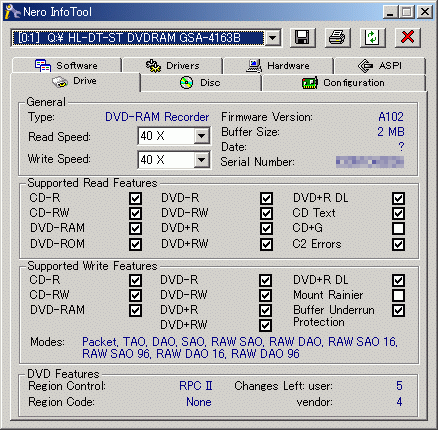Image resolution: width=438 pixels, height=430 pixels.
Task: Toggle CD-R read feature checkbox
Action: 135,198
